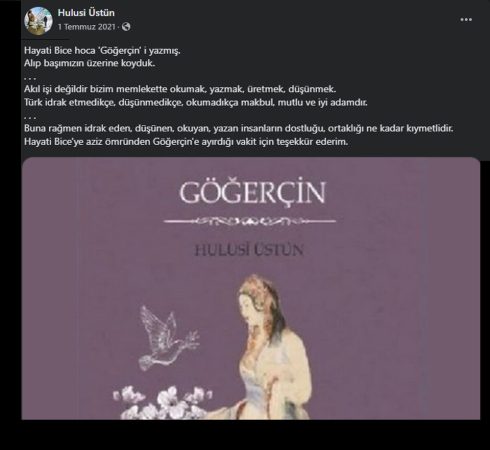Screen dimensions: 490x450
Task: Click the first ellipsis separator in the post
Action: pos(30,78)
